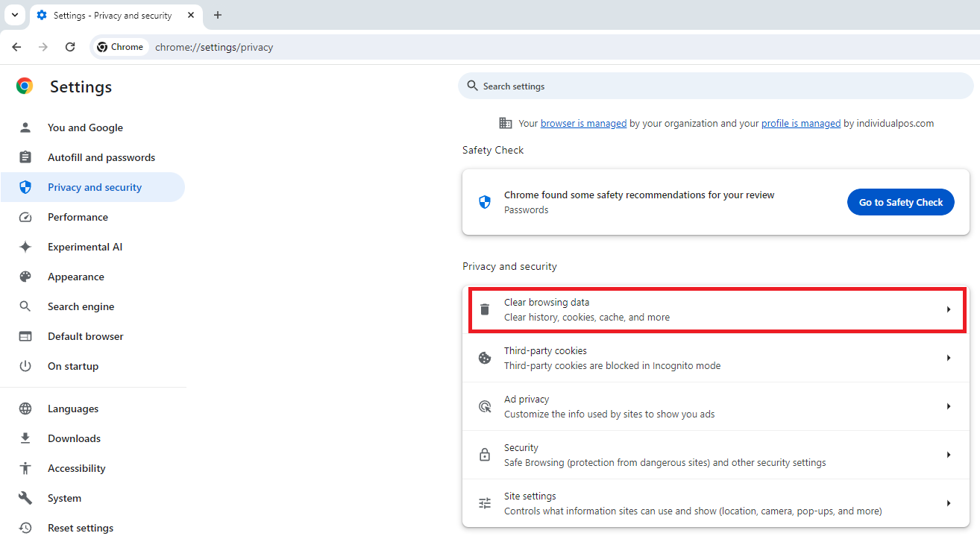Click the Downloads arrow icon
Image resolution: width=980 pixels, height=536 pixels.
(25, 438)
